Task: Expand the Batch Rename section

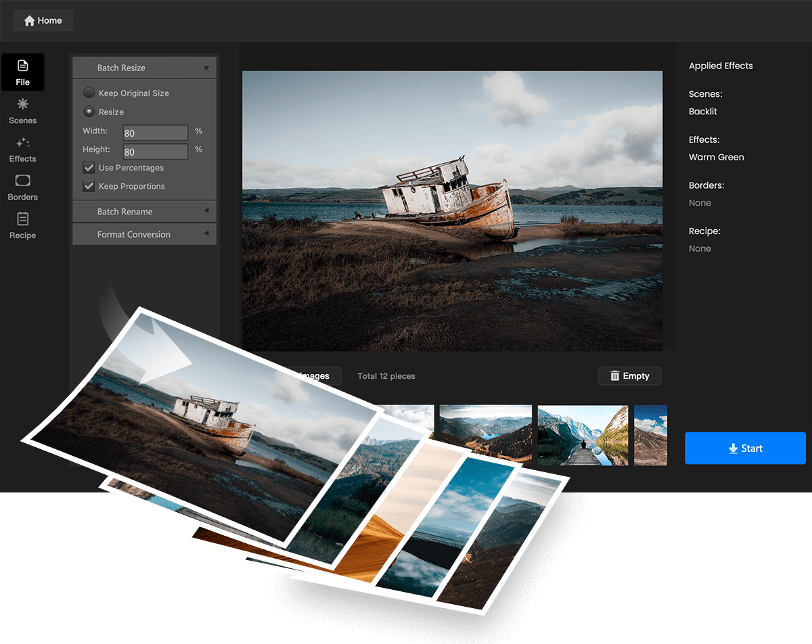Action: click(145, 212)
